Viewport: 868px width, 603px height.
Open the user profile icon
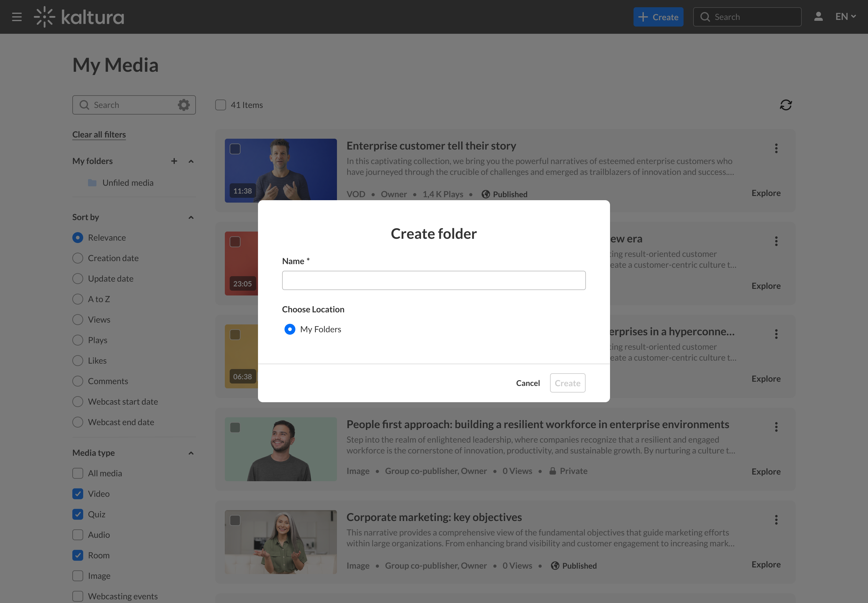[x=818, y=17]
